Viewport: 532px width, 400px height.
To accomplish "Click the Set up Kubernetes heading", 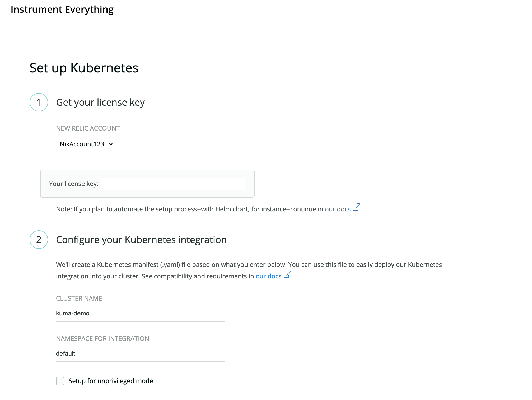I will pos(84,68).
